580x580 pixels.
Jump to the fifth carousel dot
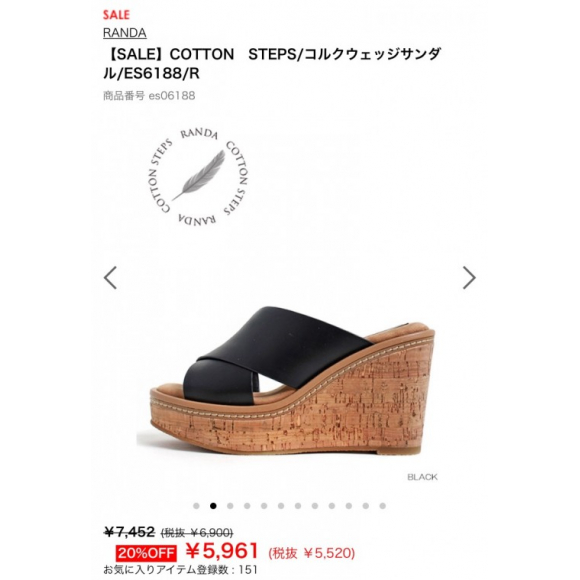click(264, 506)
